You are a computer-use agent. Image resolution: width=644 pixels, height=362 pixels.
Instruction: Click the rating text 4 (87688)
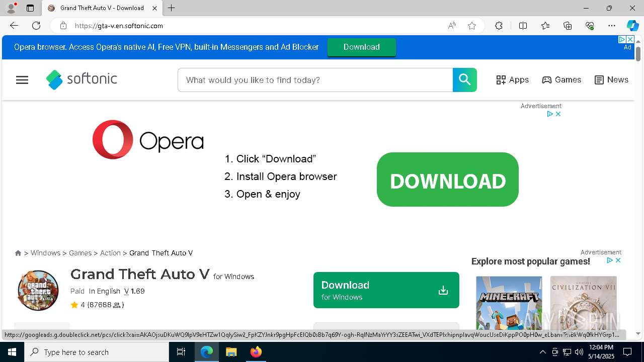(x=102, y=305)
